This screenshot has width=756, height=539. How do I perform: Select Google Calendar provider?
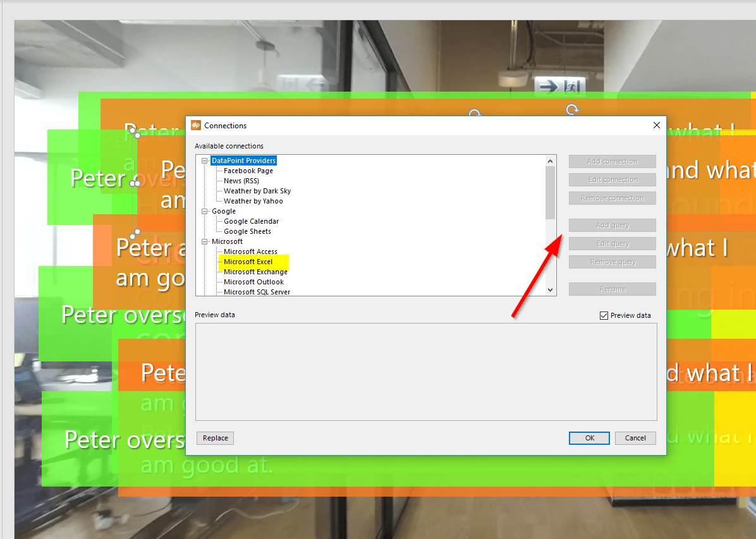point(251,221)
